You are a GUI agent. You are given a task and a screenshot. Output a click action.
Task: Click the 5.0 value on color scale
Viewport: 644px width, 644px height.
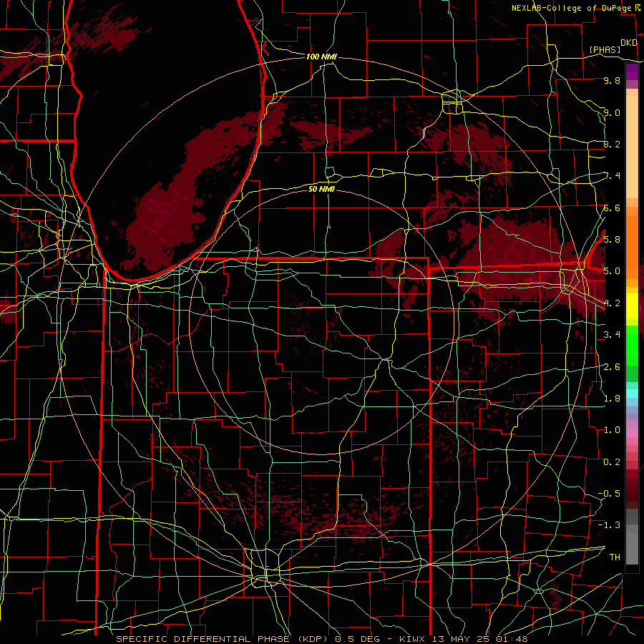[x=612, y=271]
